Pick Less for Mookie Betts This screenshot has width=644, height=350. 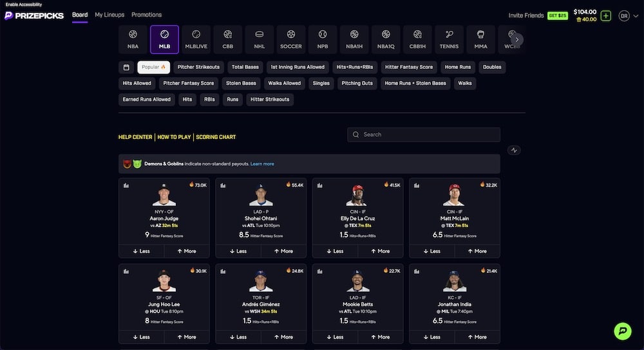coord(335,336)
